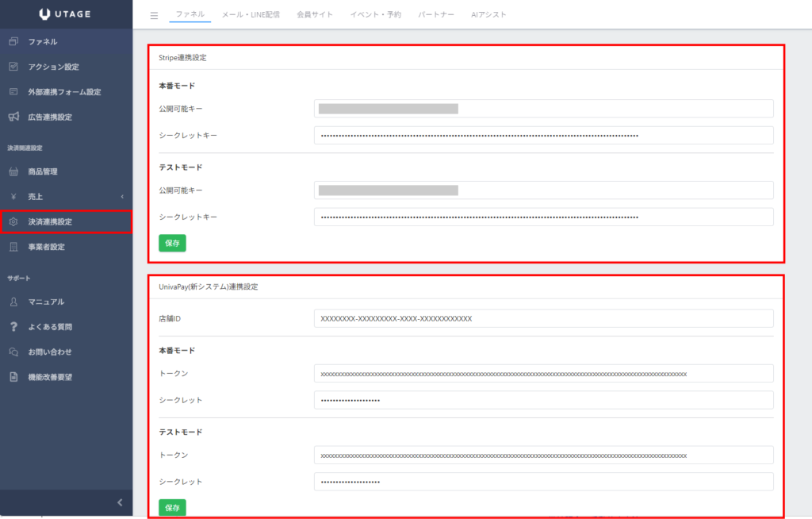Open the AIアシスト tab
This screenshot has width=812, height=519.
(x=488, y=14)
